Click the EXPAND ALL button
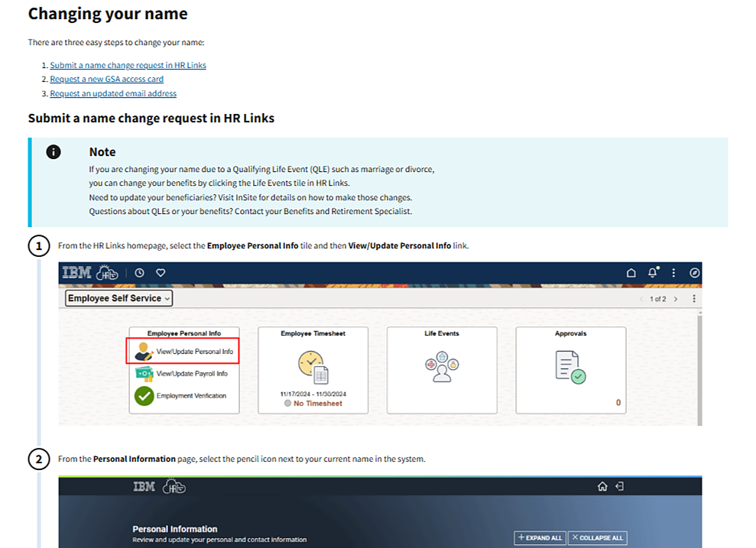756x548 pixels. (540, 538)
